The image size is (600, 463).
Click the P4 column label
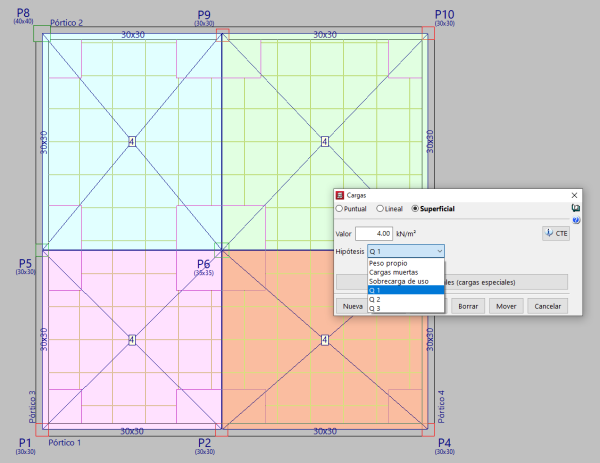(444, 443)
